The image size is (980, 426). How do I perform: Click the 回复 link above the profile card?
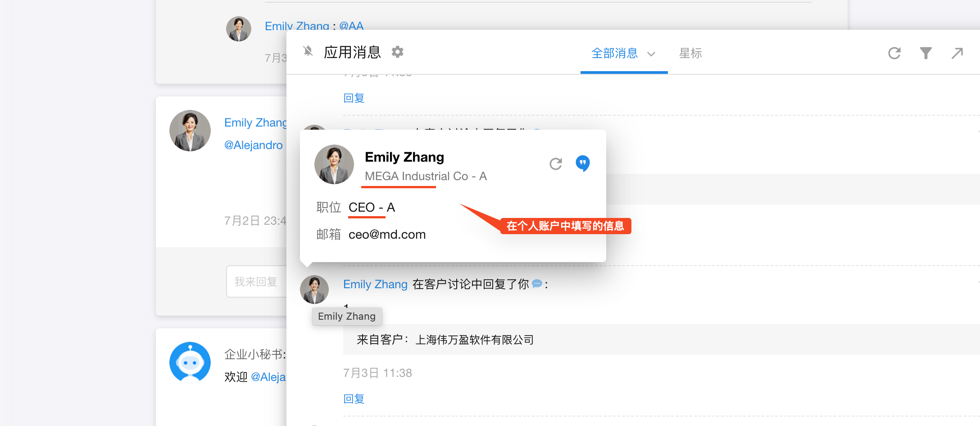(354, 98)
